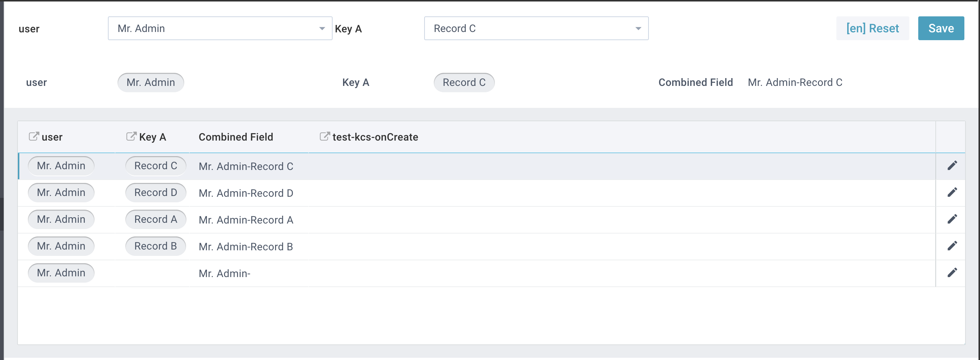The width and height of the screenshot is (980, 360).
Task: Open the user column via its external link icon
Action: tap(33, 136)
